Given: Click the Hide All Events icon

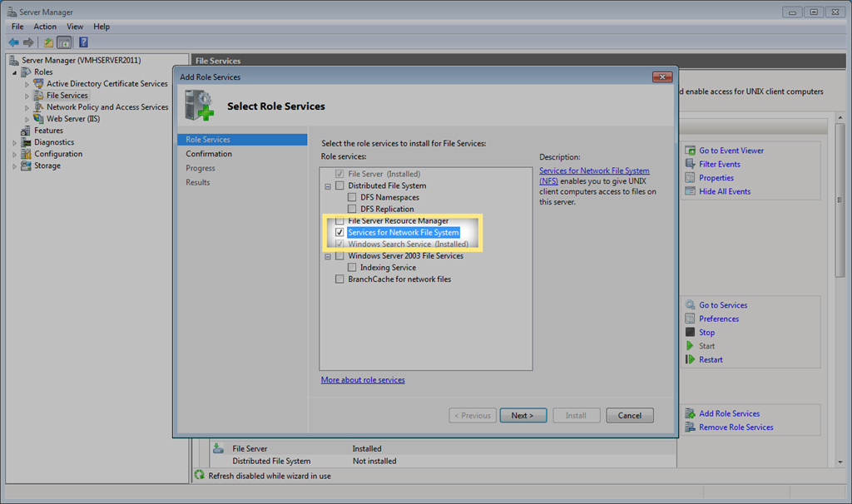Looking at the screenshot, I should [690, 191].
